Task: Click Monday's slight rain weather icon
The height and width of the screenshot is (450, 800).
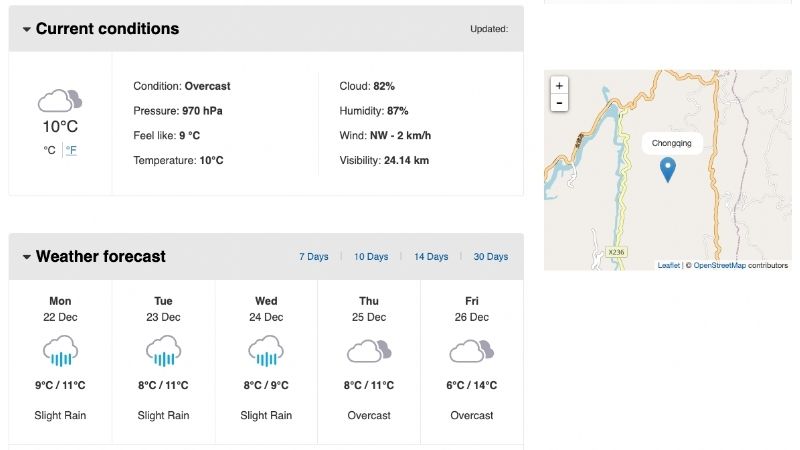Action: tap(60, 351)
